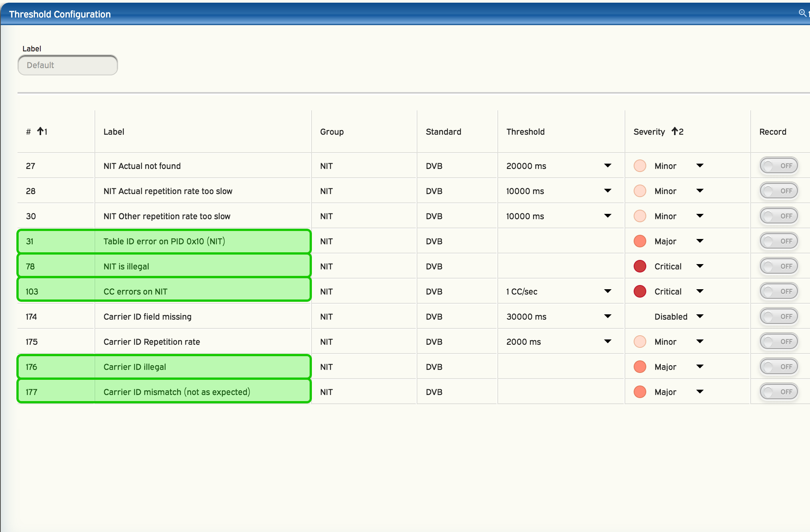Click the Minor circle for Carrier ID Repetition rate

click(x=640, y=342)
